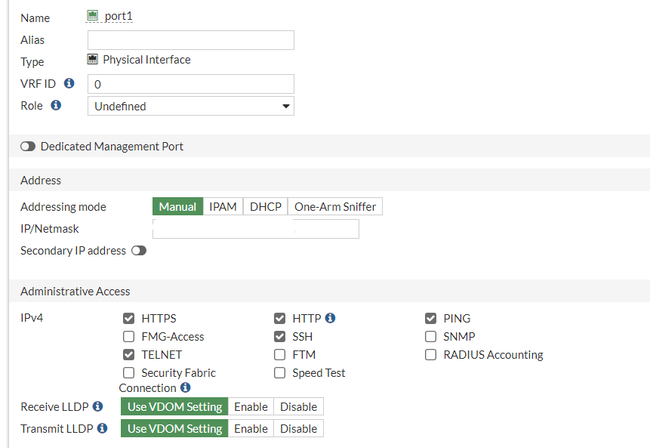Set Receive LLDP to Enable

251,407
